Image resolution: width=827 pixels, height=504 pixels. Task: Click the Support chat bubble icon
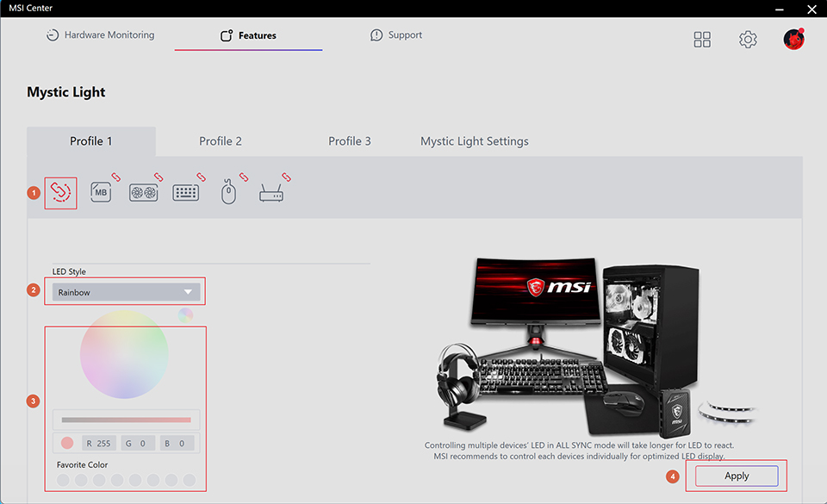click(x=376, y=35)
